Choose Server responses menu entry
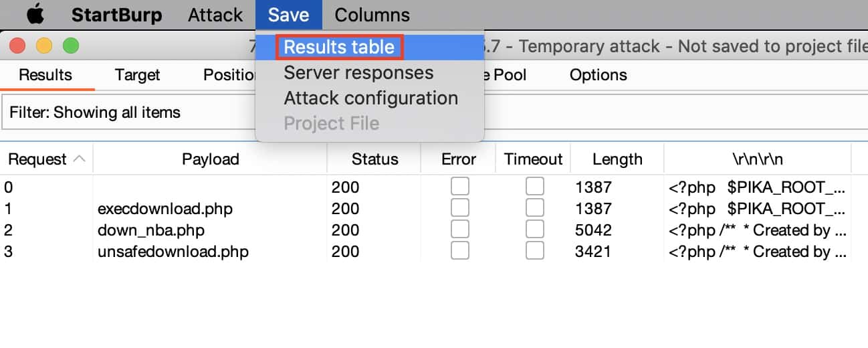 pos(358,73)
